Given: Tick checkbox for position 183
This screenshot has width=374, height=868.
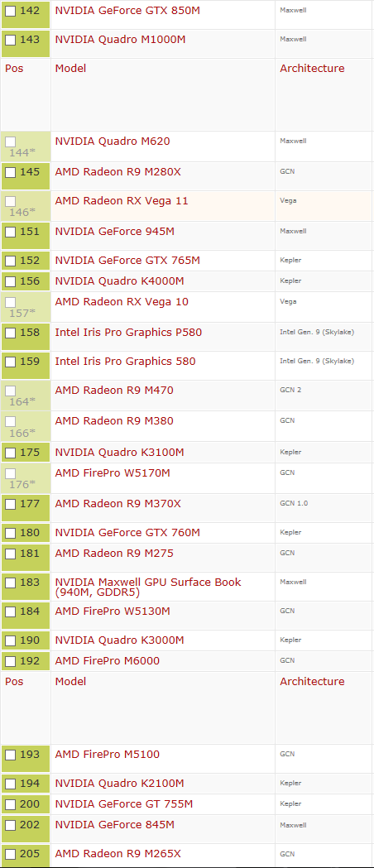Looking at the screenshot, I should click(11, 583).
